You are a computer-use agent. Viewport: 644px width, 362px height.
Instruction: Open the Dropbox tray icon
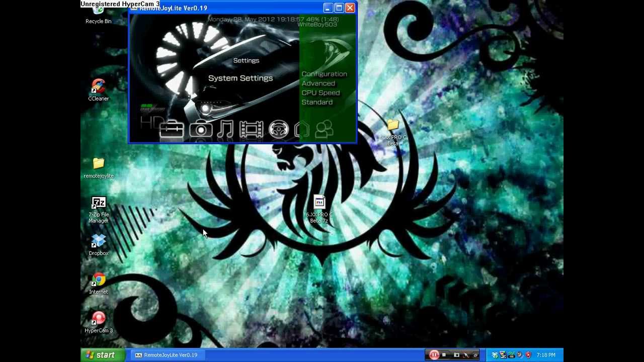tap(494, 355)
